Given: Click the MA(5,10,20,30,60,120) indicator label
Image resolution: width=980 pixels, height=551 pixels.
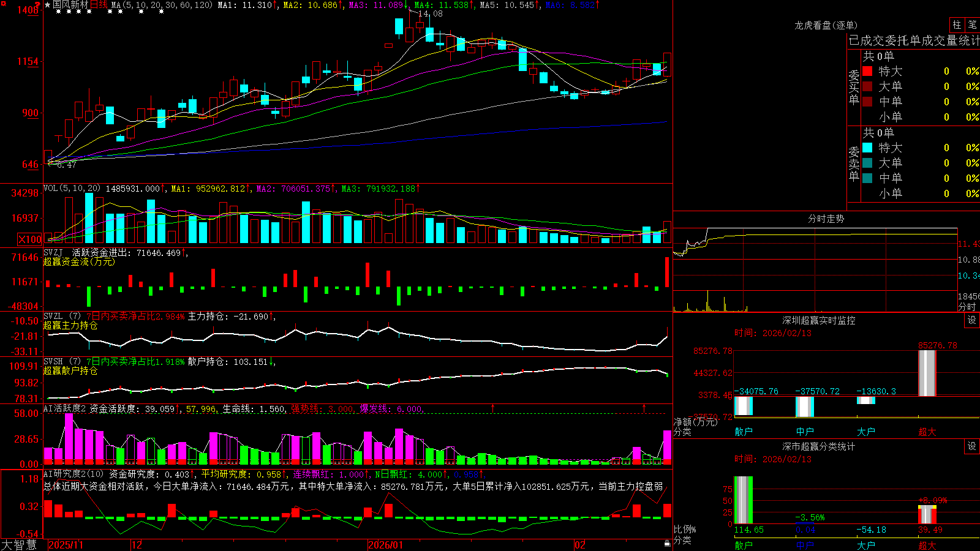Looking at the screenshot, I should point(162,5).
